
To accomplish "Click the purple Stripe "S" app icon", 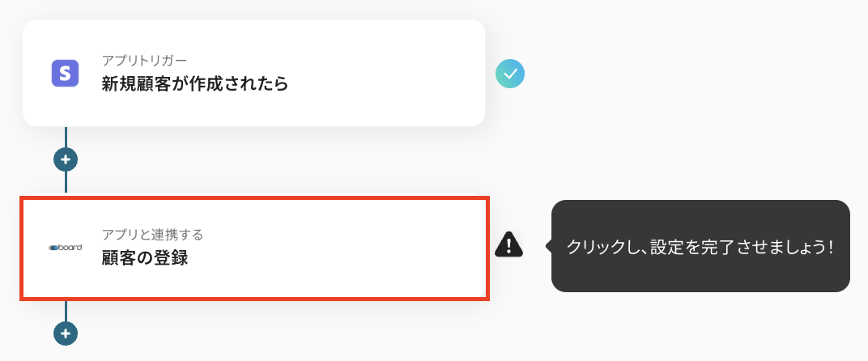I will pos(66,73).
